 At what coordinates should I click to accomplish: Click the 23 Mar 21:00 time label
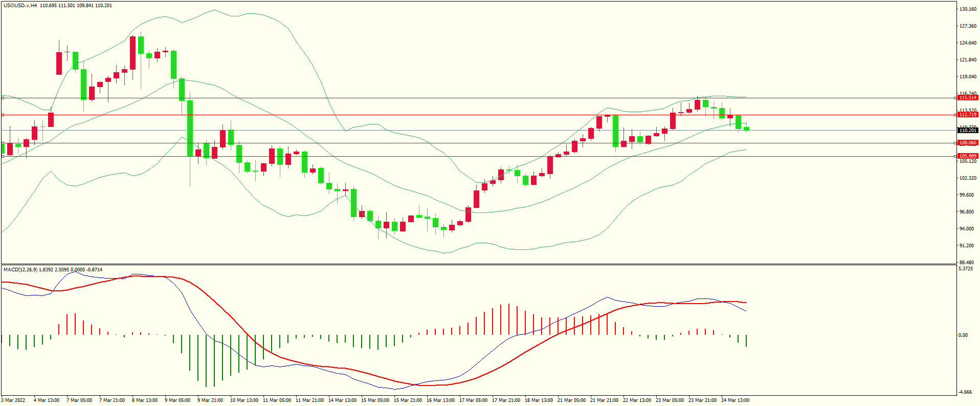tap(702, 400)
